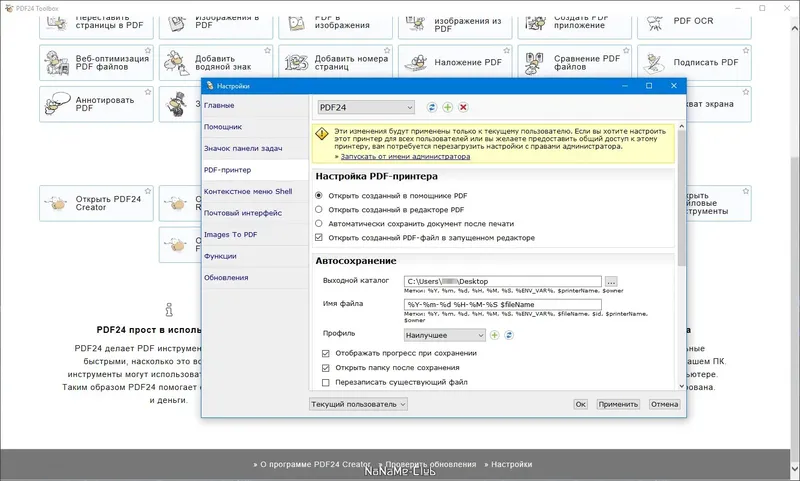Open the Открыть PDF24 Creator tile icon

(57, 204)
